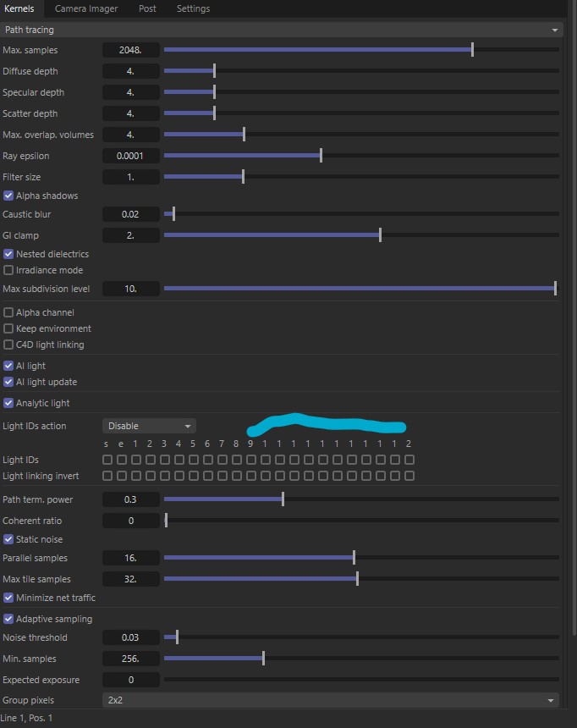Open the Post tab
Screen dimensions: 577x728
point(147,8)
